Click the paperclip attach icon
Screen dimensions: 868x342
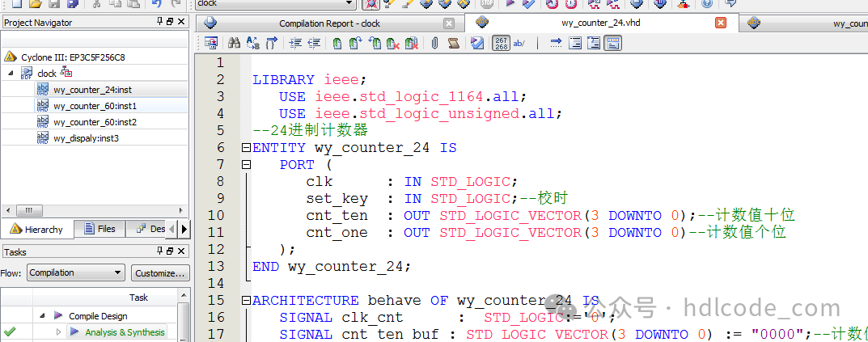click(434, 43)
